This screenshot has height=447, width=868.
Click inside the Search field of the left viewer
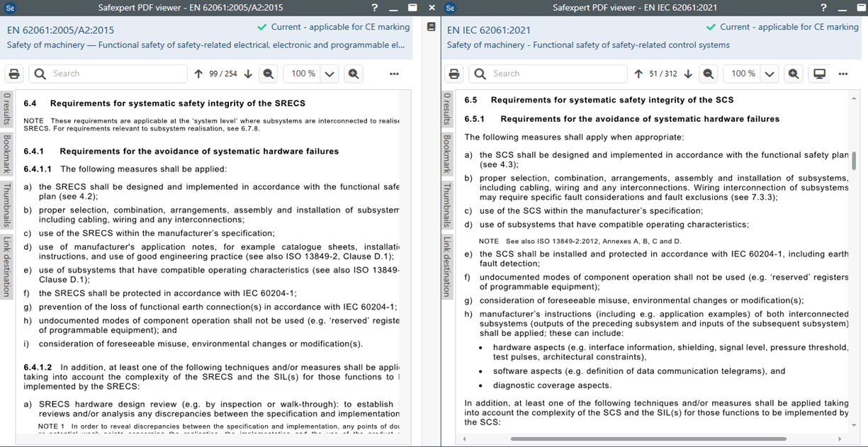106,73
